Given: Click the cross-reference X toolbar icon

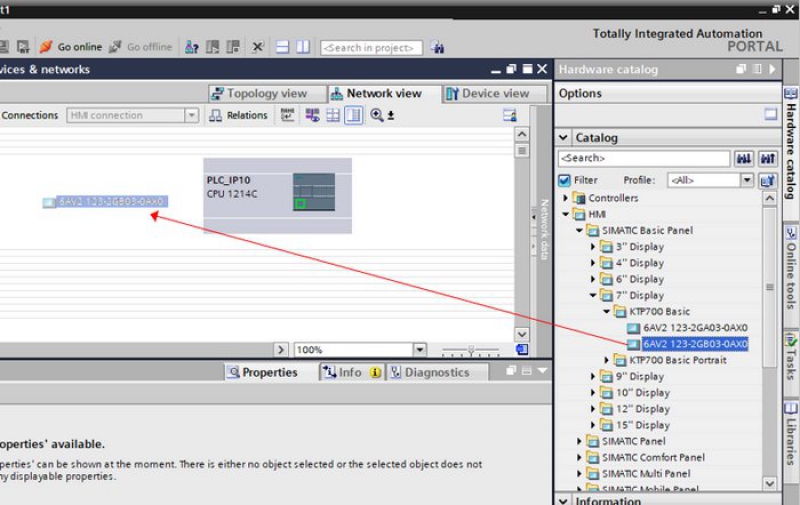Looking at the screenshot, I should click(257, 47).
